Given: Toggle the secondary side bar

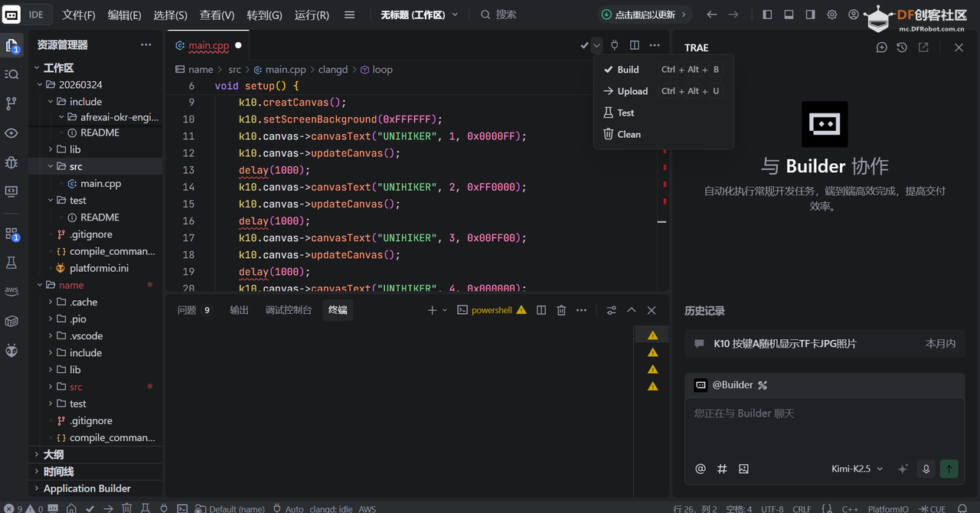Looking at the screenshot, I should click(809, 13).
